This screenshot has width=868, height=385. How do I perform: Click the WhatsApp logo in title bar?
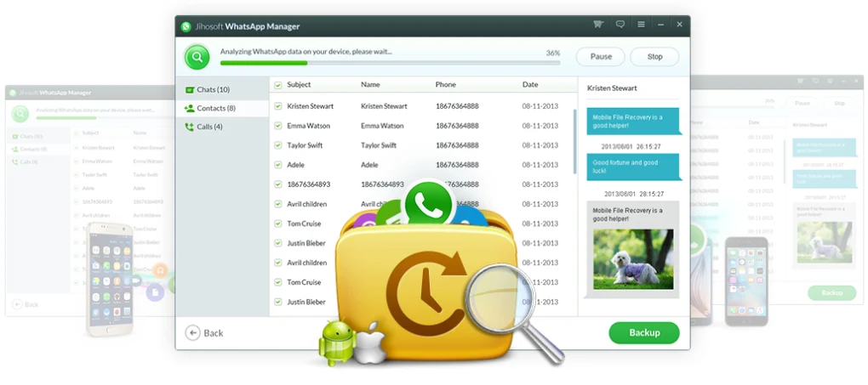pyautogui.click(x=186, y=26)
